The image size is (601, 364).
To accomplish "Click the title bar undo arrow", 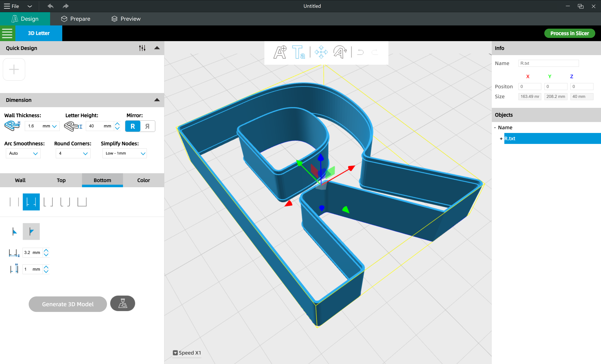I will tap(50, 6).
